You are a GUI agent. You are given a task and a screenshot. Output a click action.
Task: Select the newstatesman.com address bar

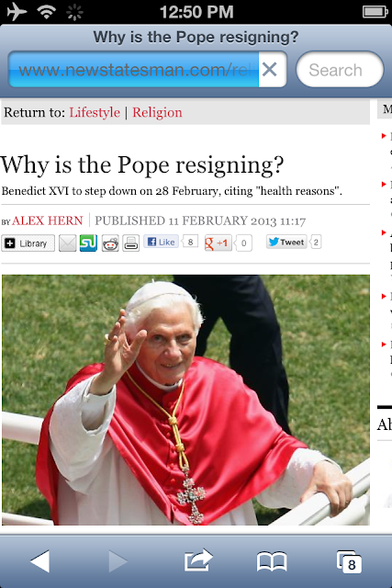(133, 70)
